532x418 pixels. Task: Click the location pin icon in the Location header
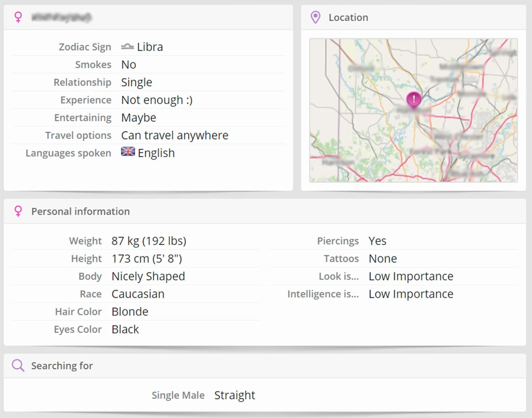click(315, 18)
